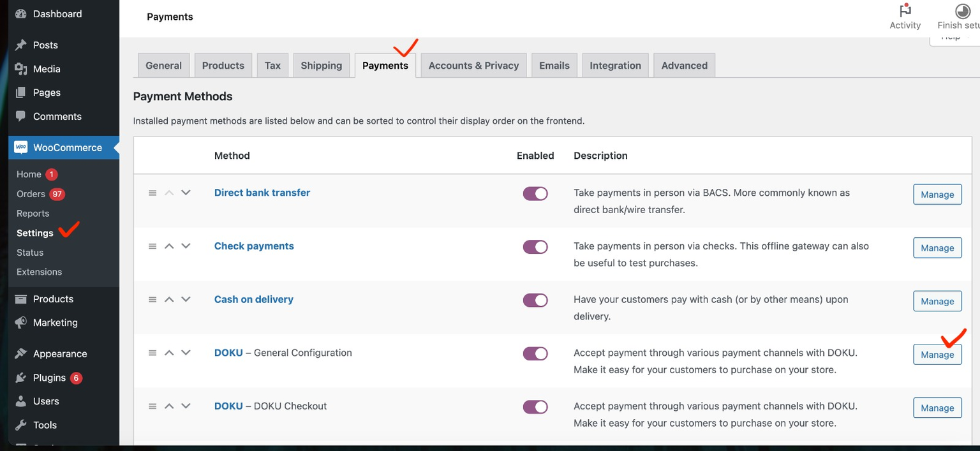Grab drag handle for DOKU Checkout row
This screenshot has height=451, width=980.
point(152,406)
